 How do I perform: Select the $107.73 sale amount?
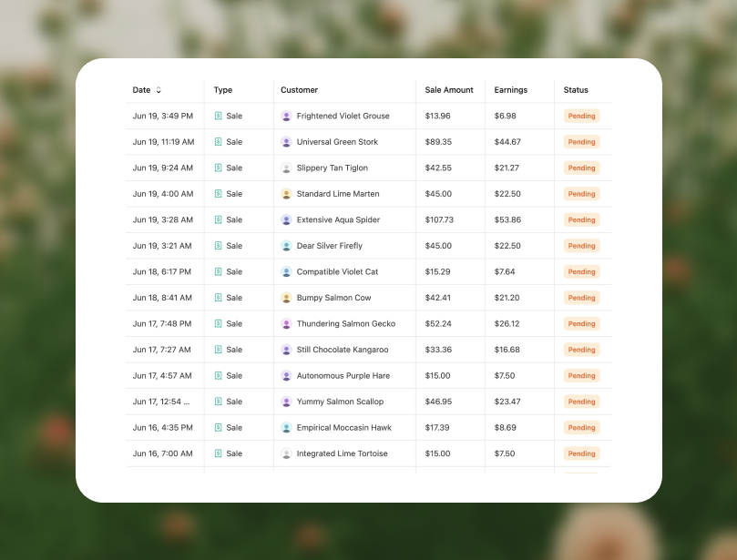(439, 219)
